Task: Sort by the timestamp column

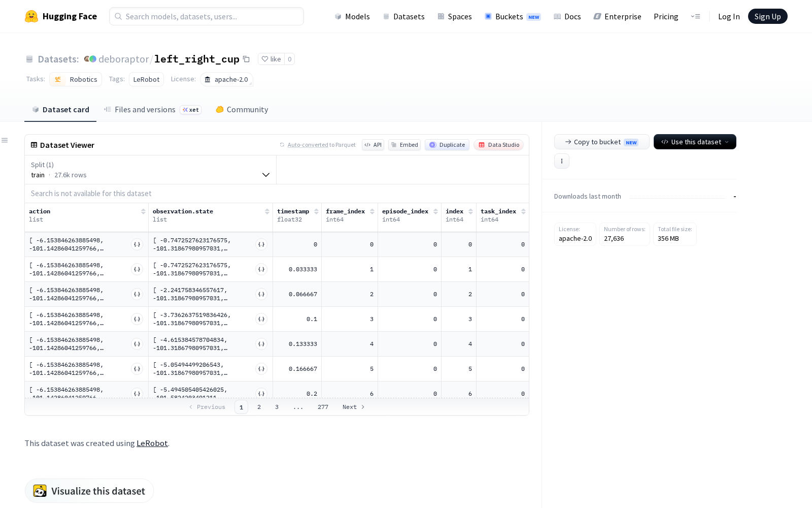Action: point(316,211)
